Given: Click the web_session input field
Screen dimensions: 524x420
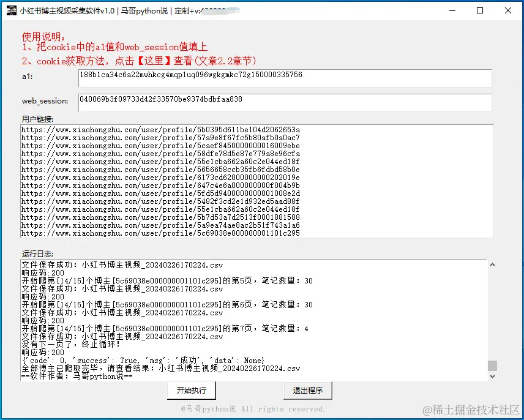Looking at the screenshot, I should [285, 103].
